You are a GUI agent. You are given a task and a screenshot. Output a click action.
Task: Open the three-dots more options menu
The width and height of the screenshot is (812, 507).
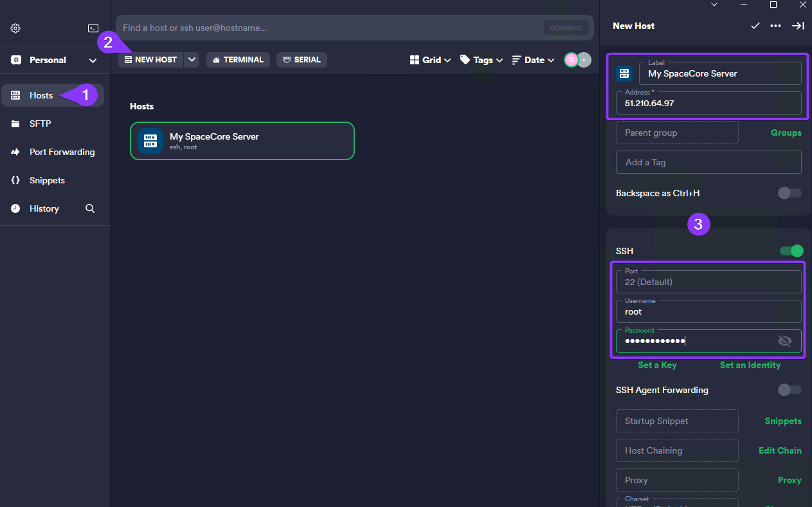775,26
